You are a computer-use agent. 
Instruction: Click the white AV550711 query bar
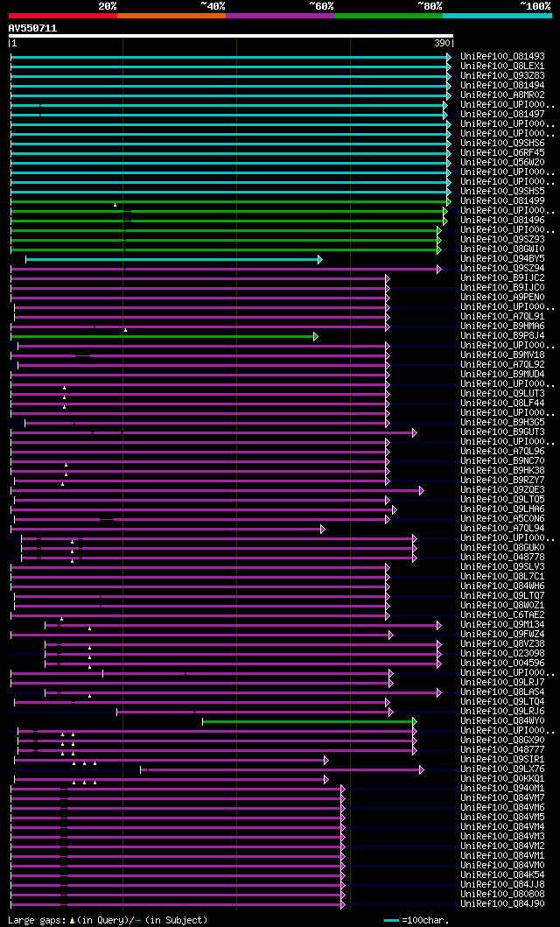click(231, 36)
